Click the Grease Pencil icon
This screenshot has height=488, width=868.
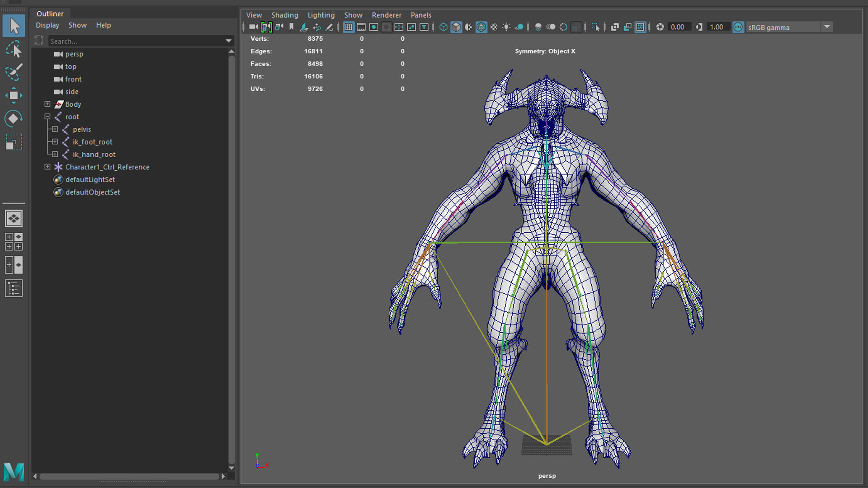[330, 27]
